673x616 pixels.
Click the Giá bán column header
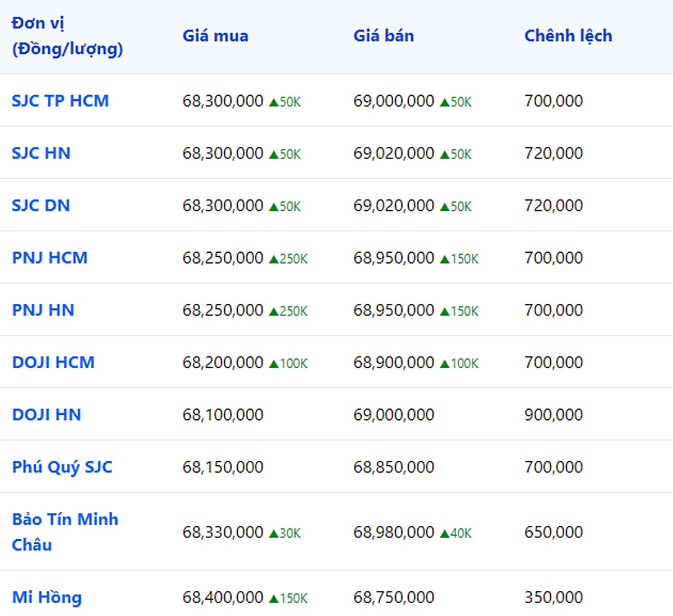coord(384,36)
